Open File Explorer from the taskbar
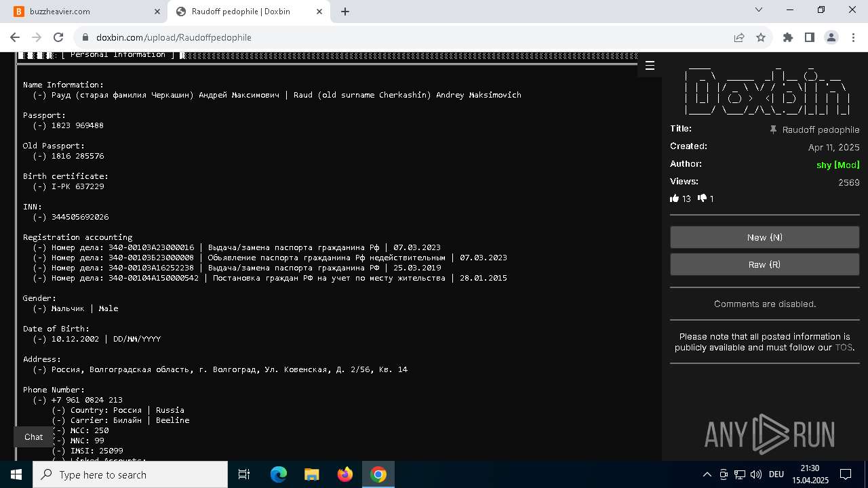Viewport: 868px width, 488px height. 311,474
